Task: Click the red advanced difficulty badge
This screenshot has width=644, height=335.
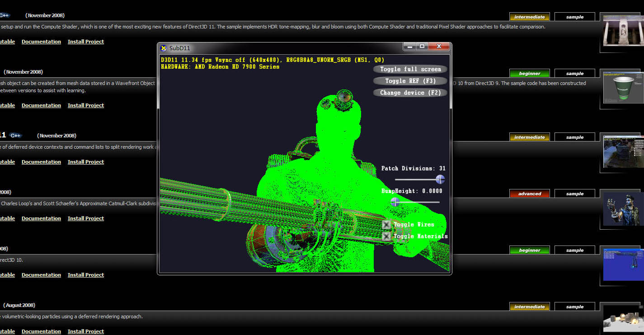Action: pos(529,194)
